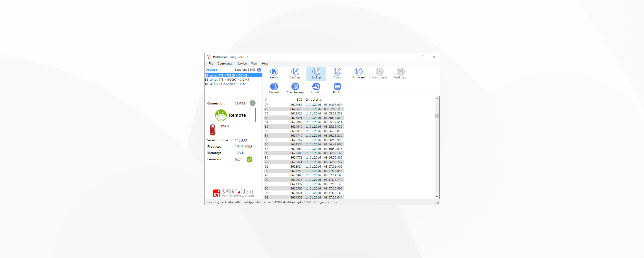Viewport: 644px width, 258px height.
Task: Click the Remote connection button
Action: pyautogui.click(x=231, y=115)
